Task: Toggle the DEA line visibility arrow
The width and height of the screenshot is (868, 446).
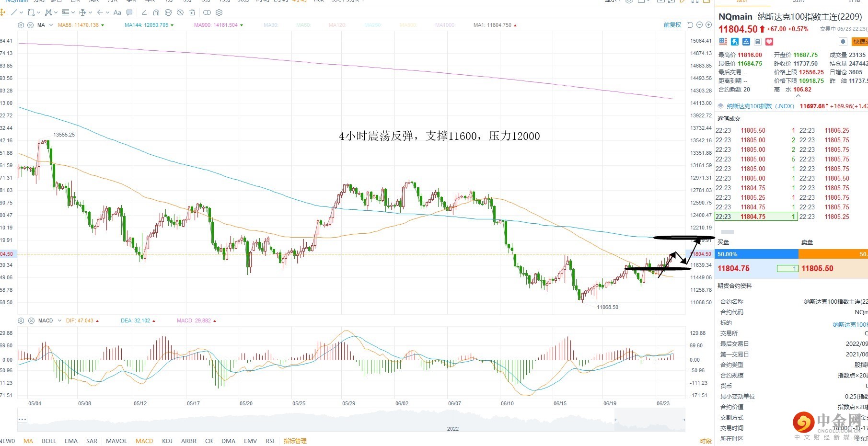Action: 154,321
